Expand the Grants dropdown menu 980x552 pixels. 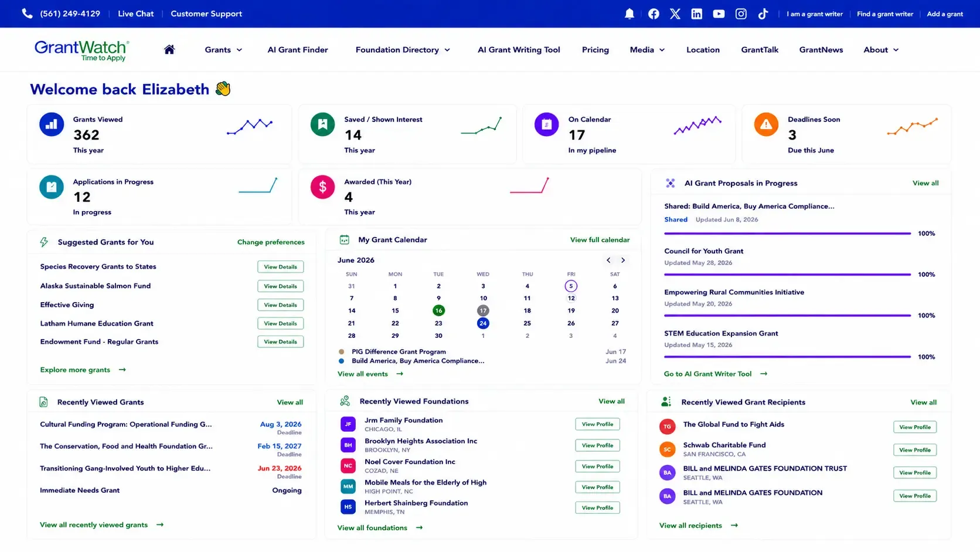[x=223, y=50]
